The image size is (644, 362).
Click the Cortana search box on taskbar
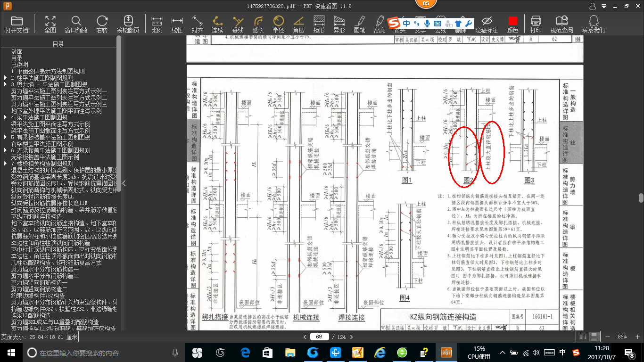click(103, 353)
